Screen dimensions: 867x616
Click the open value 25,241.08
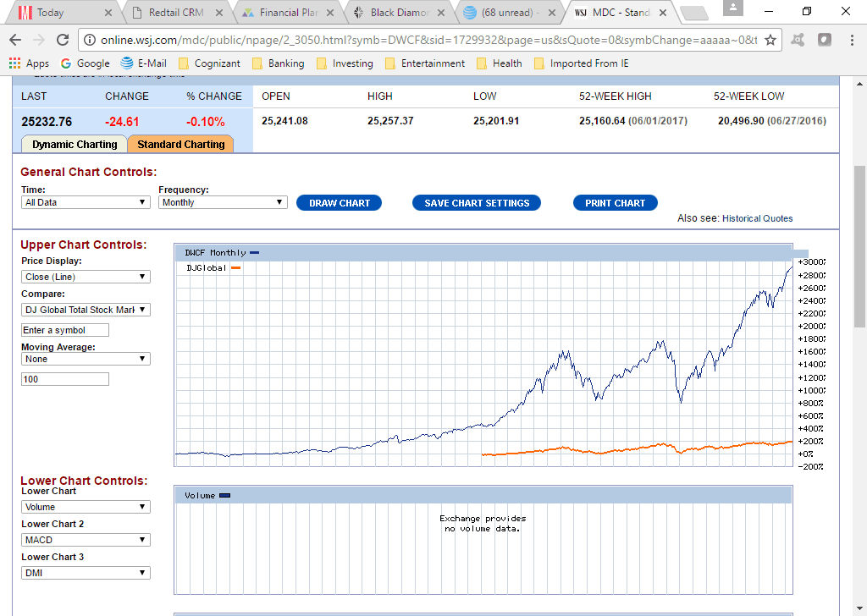284,121
